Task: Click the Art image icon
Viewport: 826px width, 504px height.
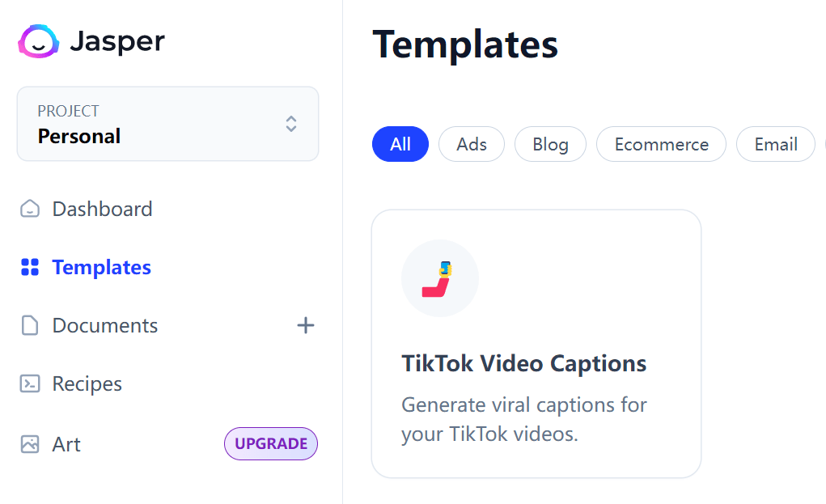Action: pyautogui.click(x=29, y=443)
